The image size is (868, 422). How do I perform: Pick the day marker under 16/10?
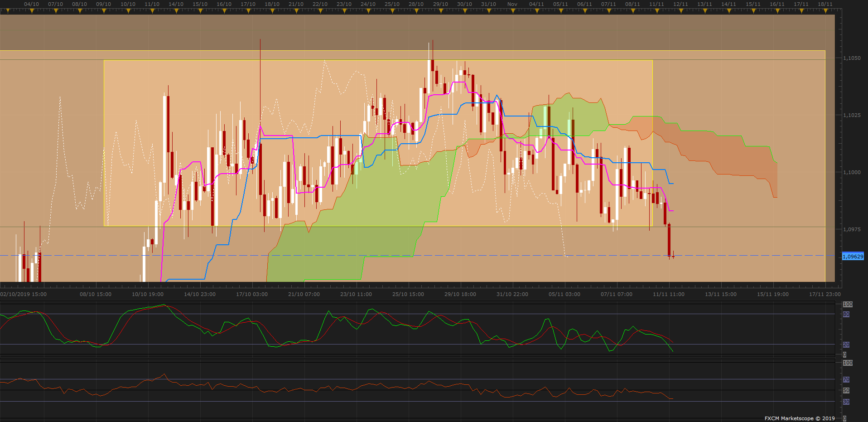224,10
